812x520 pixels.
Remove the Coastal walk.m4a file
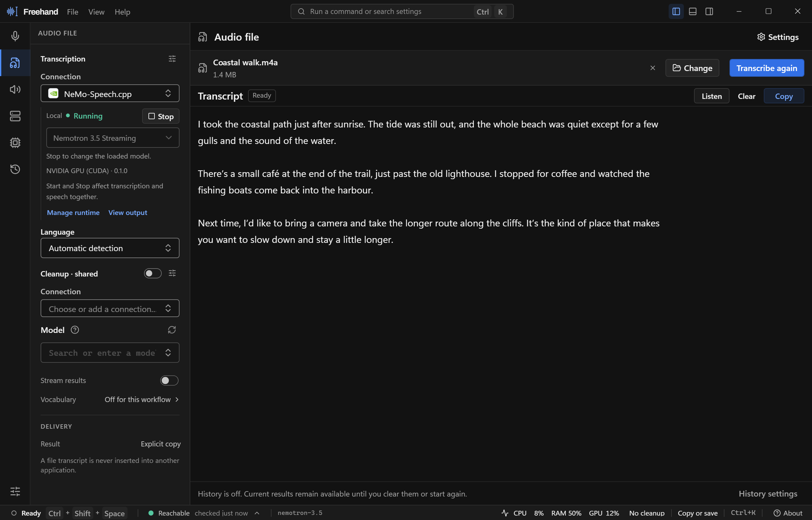[x=652, y=68]
